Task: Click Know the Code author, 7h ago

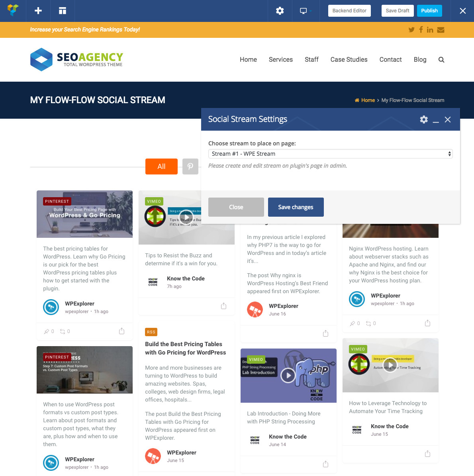Action: click(x=186, y=278)
